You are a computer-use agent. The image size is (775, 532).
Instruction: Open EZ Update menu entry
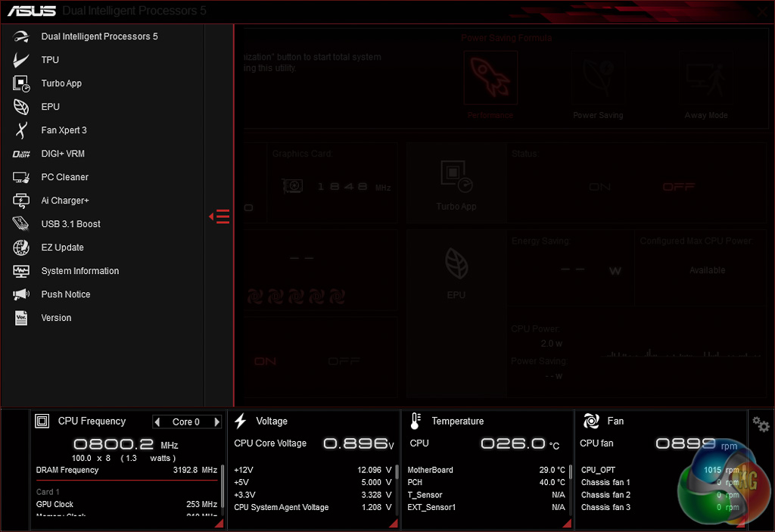(62, 247)
